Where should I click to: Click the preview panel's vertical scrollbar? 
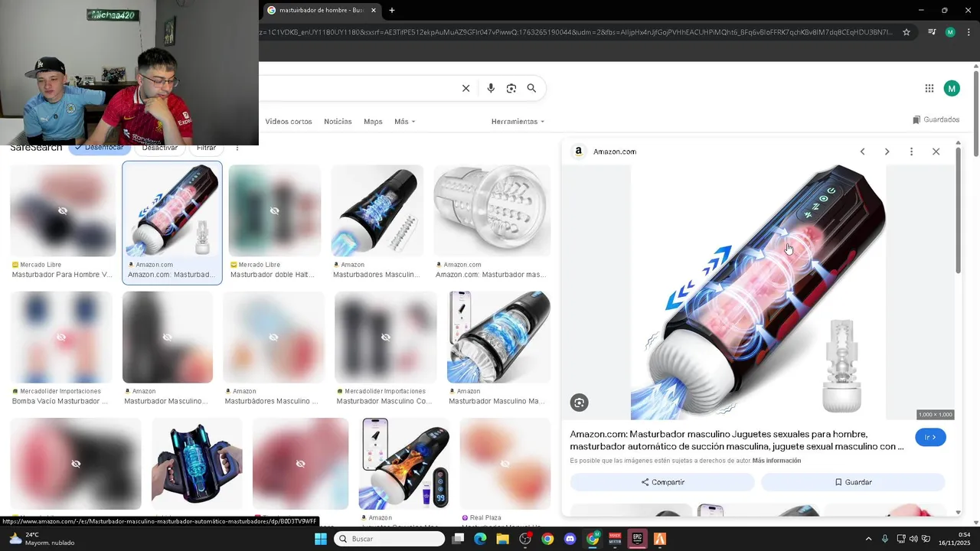pos(958,210)
